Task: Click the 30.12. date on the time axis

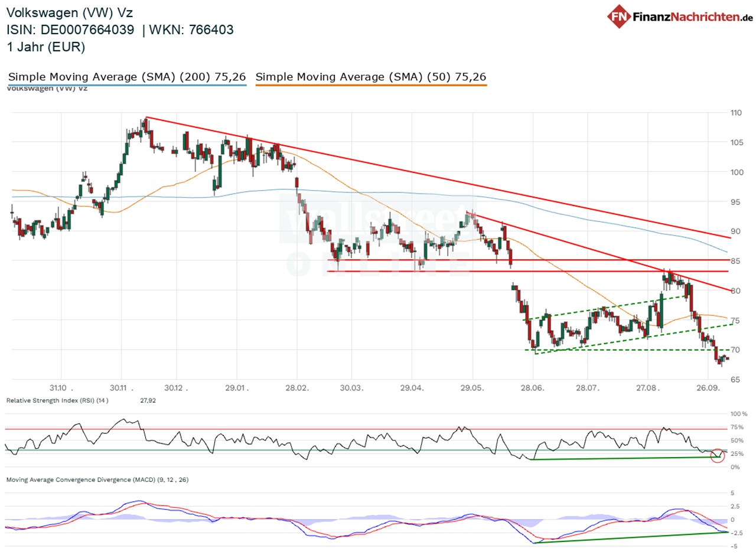Action: coord(177,387)
